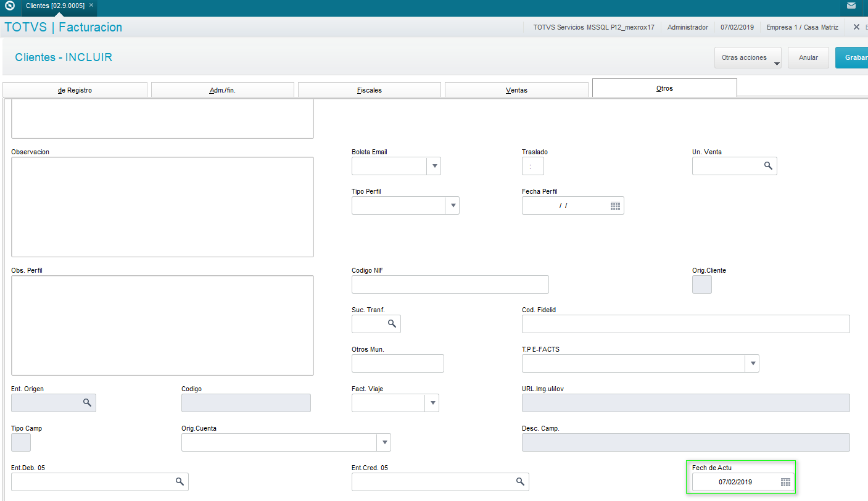The image size is (868, 501).
Task: Click the TOTVS | Facturacion title
Action: [63, 27]
